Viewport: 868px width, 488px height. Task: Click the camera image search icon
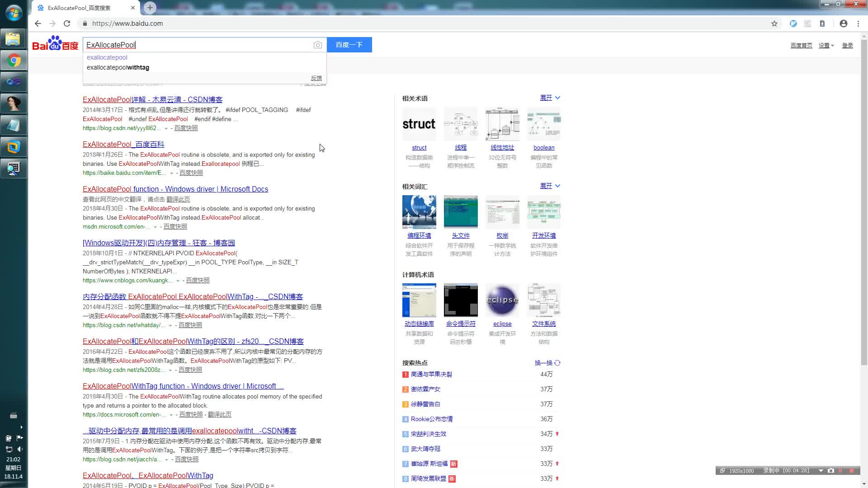pos(317,45)
